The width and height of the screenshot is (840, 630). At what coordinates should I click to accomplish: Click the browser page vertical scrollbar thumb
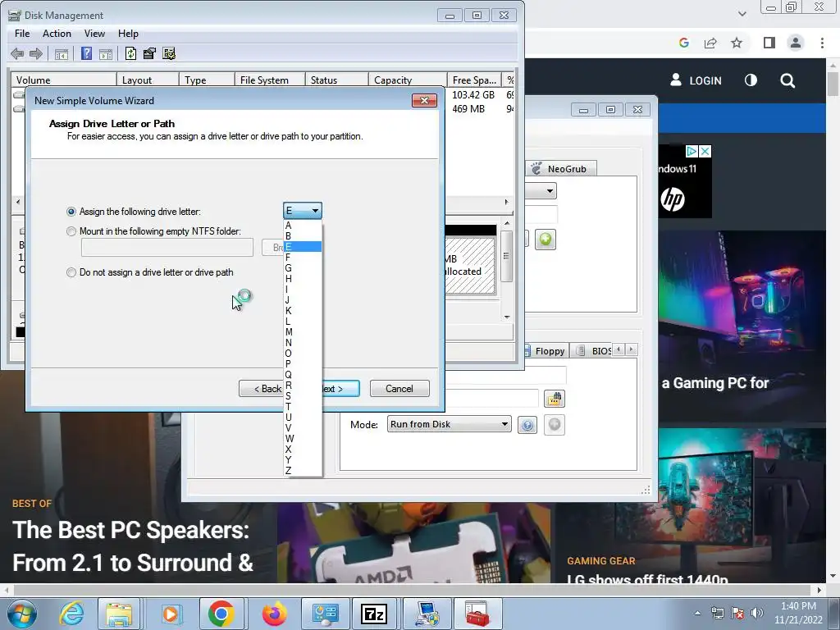click(833, 84)
